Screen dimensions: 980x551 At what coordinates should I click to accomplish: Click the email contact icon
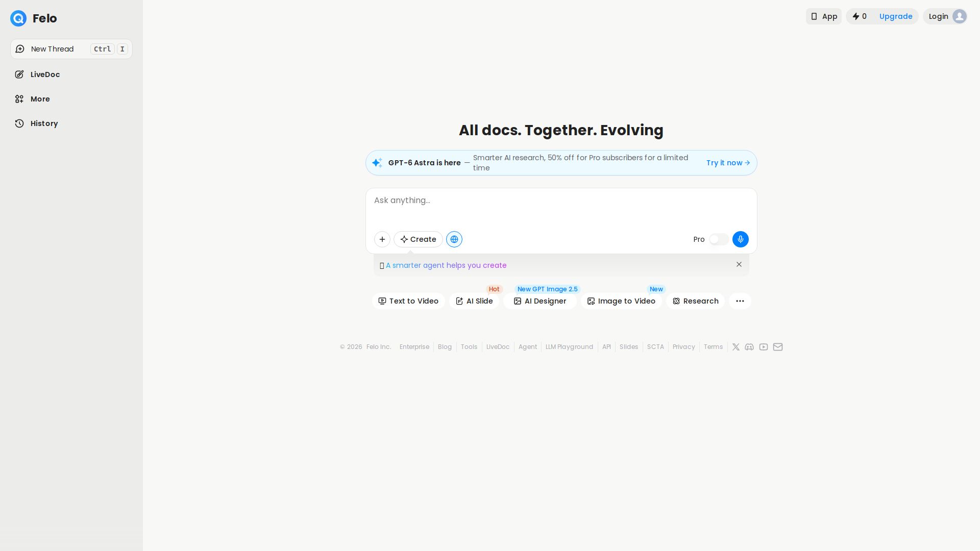pyautogui.click(x=778, y=347)
